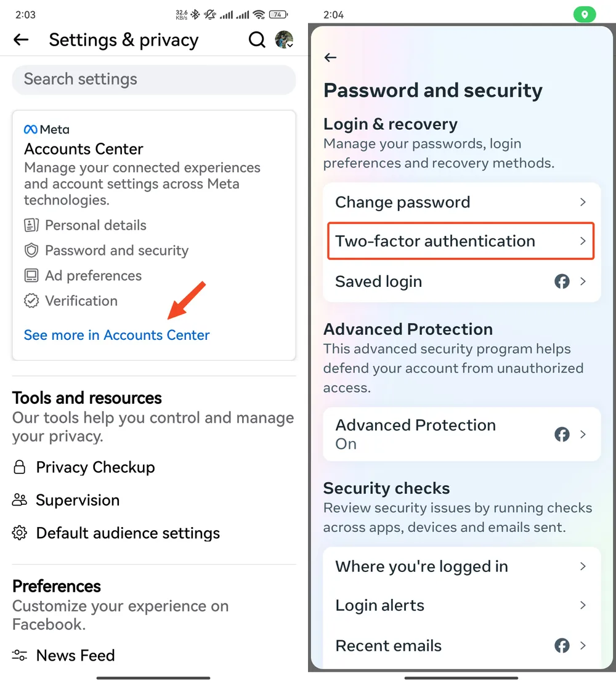This screenshot has width=616, height=684.
Task: Open Advanced Protection On setting
Action: coord(461,434)
